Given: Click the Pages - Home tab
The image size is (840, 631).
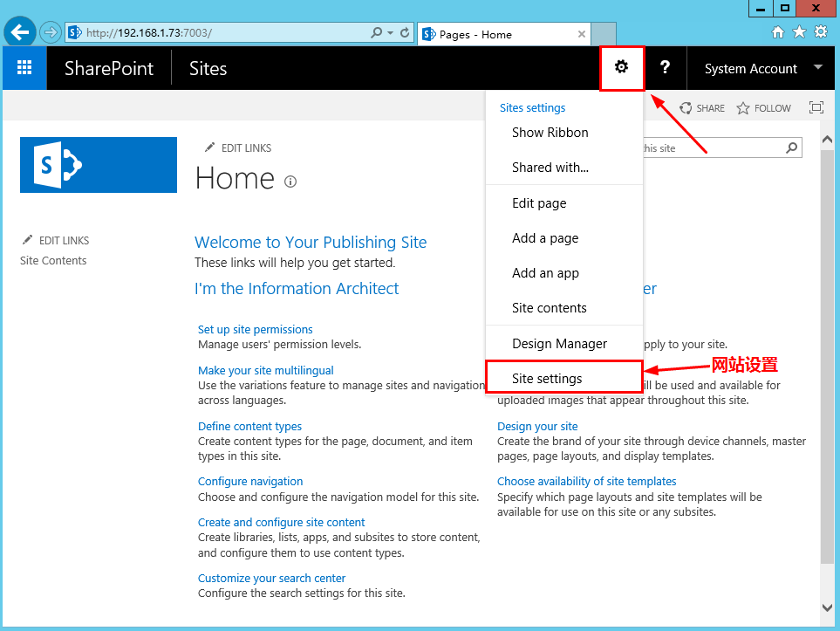Looking at the screenshot, I should pos(503,34).
